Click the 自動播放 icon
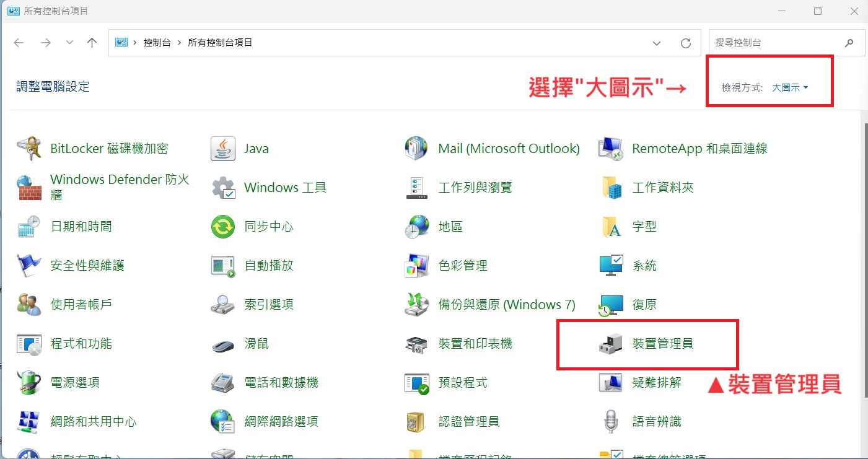 point(223,266)
